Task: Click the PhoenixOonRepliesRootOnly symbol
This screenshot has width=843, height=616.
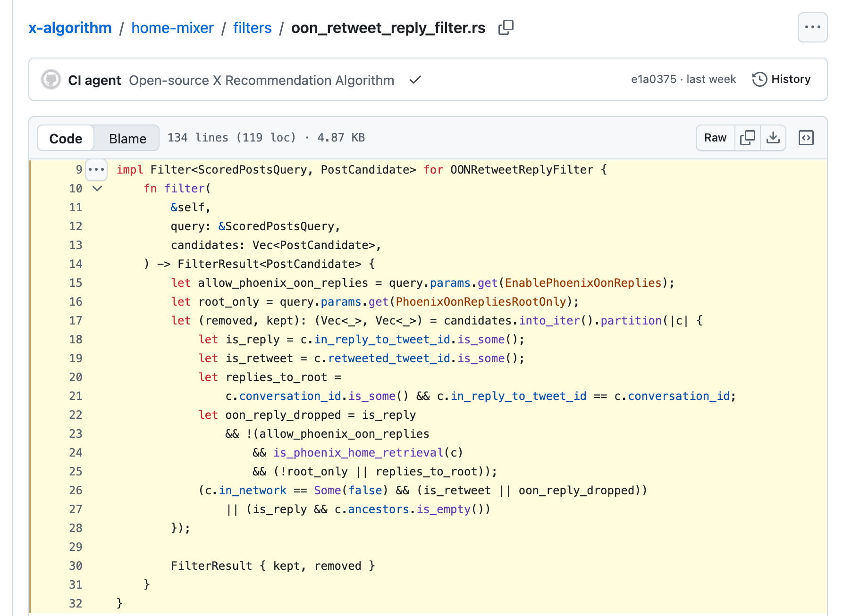Action: pyautogui.click(x=481, y=302)
